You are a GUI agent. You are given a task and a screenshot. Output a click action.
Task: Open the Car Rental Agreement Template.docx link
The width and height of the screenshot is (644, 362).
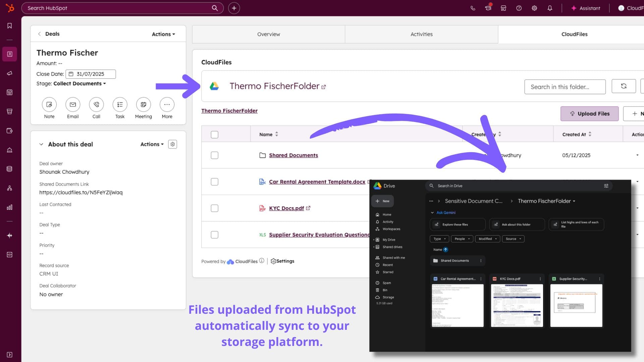(317, 182)
